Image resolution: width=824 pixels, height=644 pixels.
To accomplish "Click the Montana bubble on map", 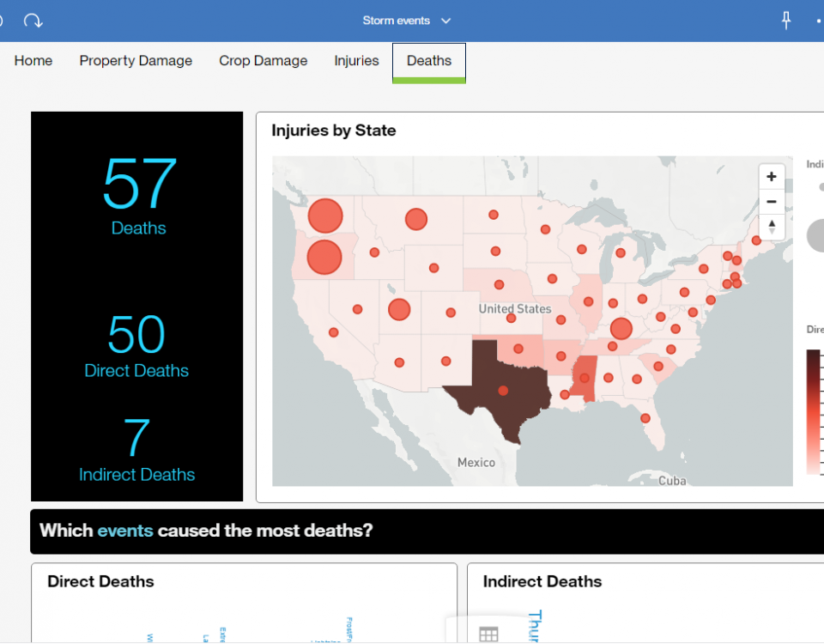I will 416,219.
